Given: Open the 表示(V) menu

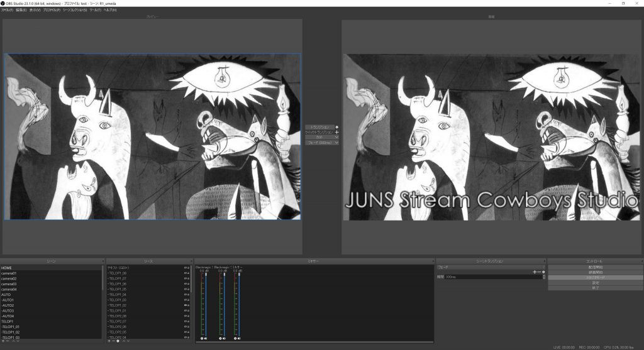Looking at the screenshot, I should click(x=35, y=10).
